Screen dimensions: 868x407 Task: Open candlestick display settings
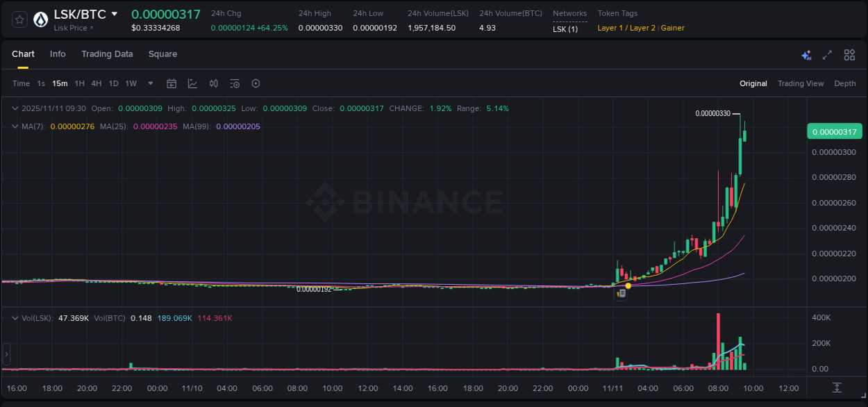[x=213, y=83]
